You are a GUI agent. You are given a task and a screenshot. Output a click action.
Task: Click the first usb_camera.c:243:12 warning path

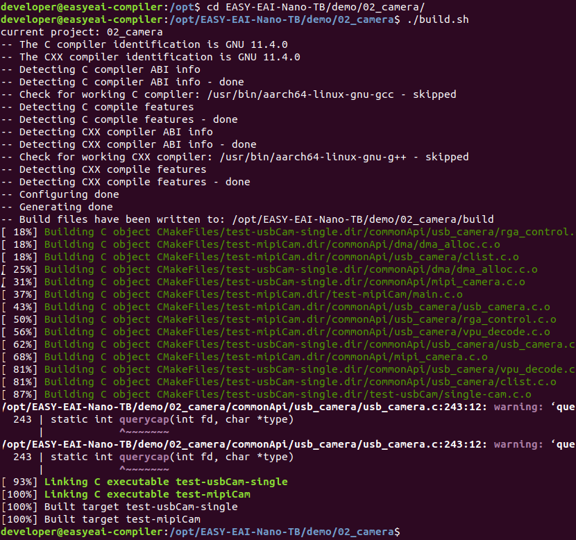pyautogui.click(x=244, y=407)
